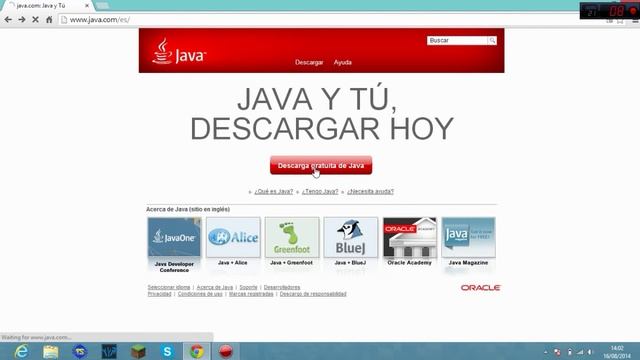
Task: Open Seleccionar idioma footer link
Action: coord(169,287)
